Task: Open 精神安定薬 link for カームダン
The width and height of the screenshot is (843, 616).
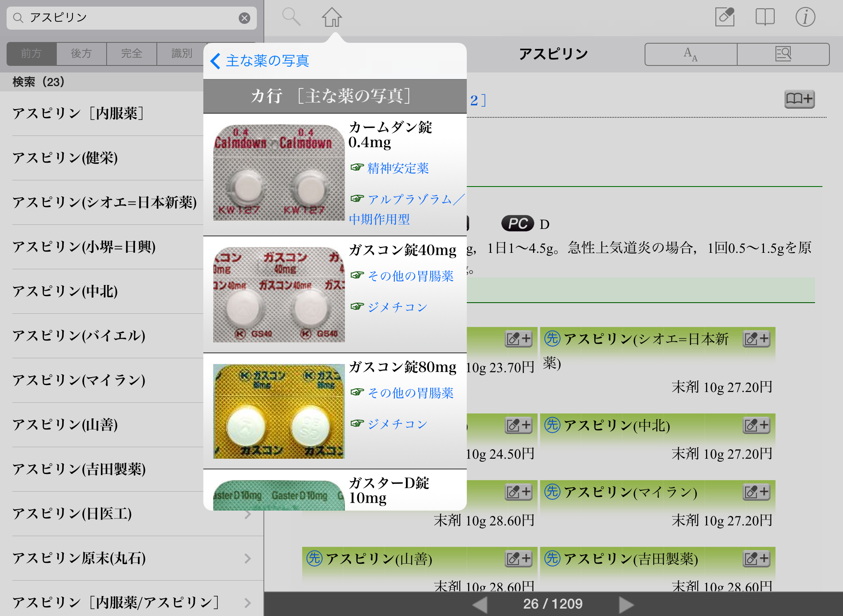Action: (x=398, y=168)
